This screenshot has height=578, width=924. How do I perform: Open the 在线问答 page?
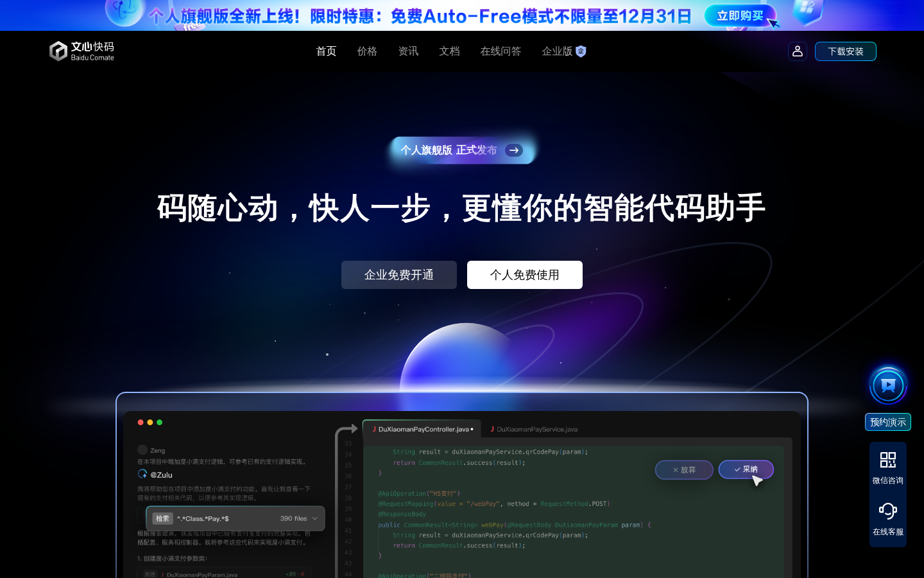501,51
